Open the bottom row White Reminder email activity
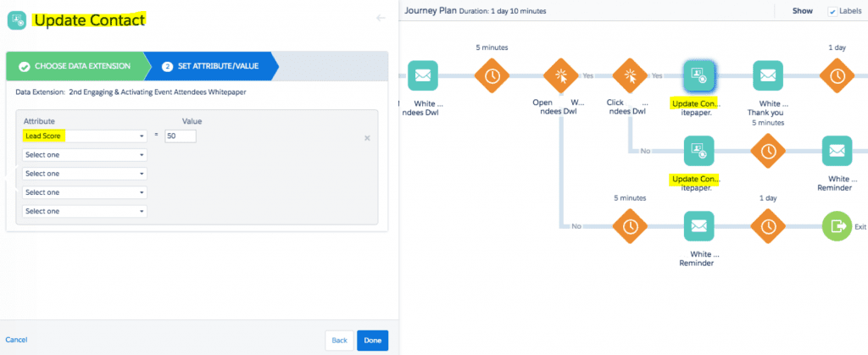Viewport: 868px width, 355px height. click(698, 226)
